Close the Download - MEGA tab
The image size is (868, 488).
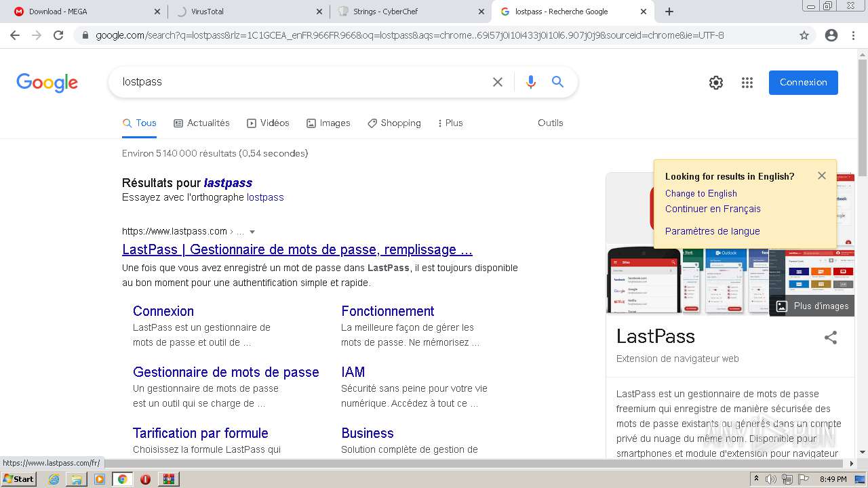click(157, 12)
